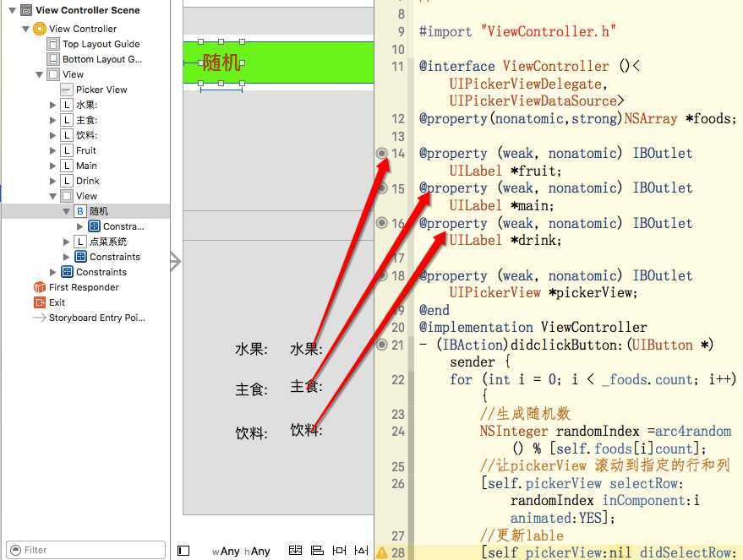Click the outlet connection circle at line 16

[x=382, y=222]
